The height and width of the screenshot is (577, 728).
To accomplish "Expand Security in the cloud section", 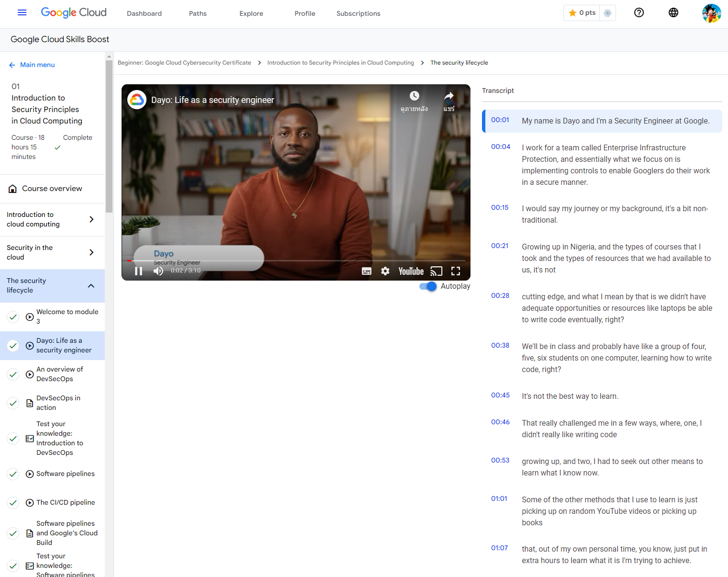I will (91, 252).
